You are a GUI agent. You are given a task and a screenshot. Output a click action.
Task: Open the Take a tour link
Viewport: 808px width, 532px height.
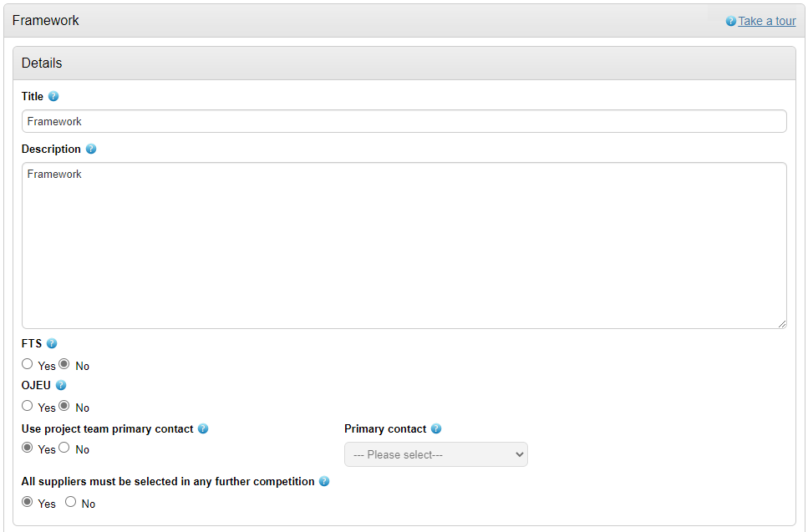[x=767, y=21]
